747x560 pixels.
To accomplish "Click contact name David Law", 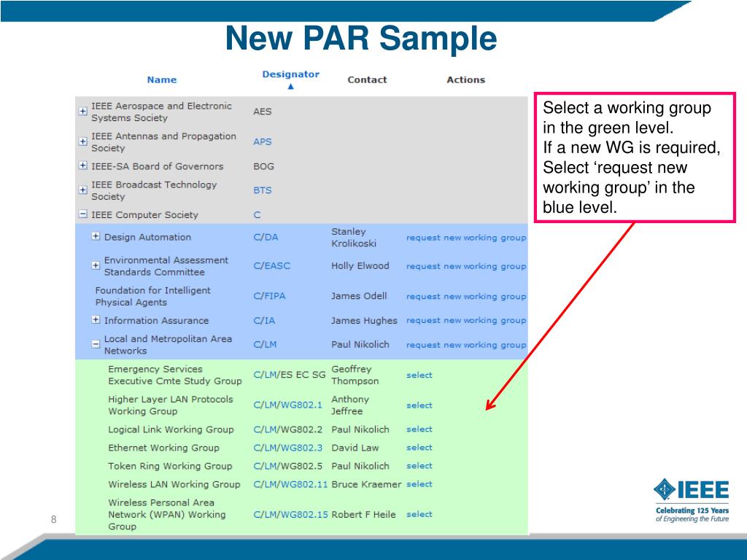I will click(355, 448).
